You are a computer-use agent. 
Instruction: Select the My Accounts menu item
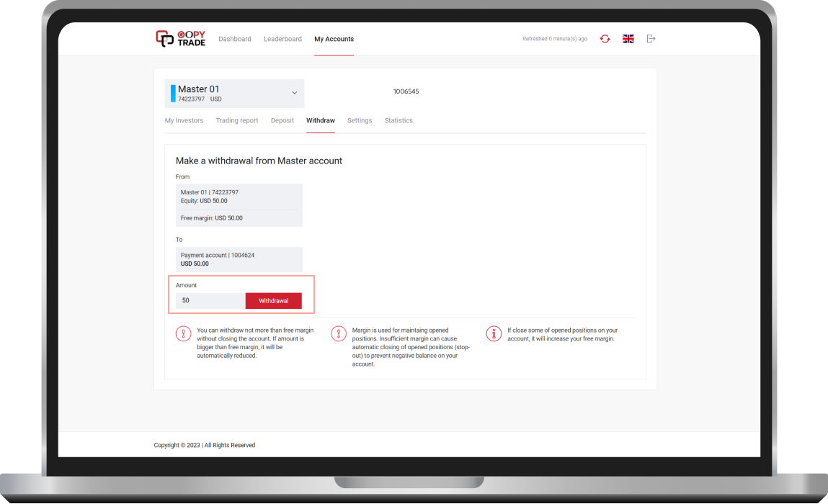(334, 39)
